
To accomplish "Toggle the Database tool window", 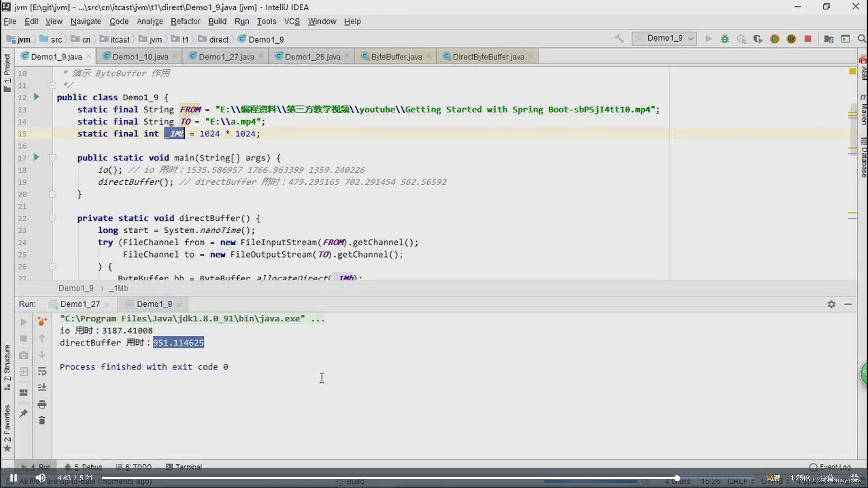I will [863, 158].
